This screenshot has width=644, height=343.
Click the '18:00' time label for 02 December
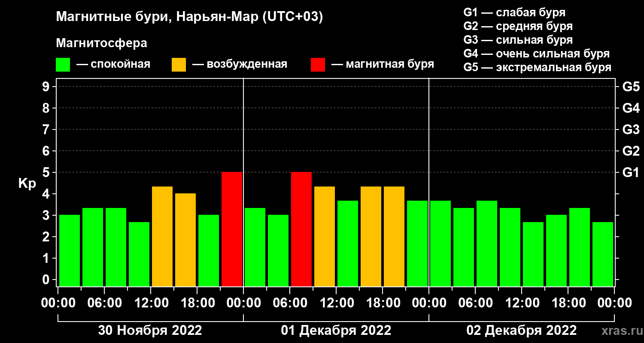(568, 303)
